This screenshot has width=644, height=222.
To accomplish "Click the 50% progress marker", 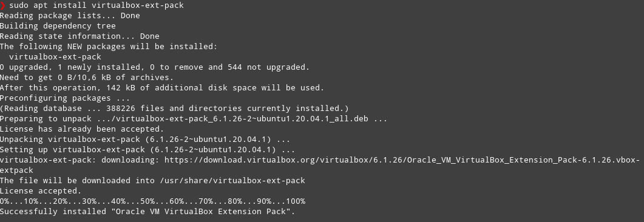I will 147,201.
